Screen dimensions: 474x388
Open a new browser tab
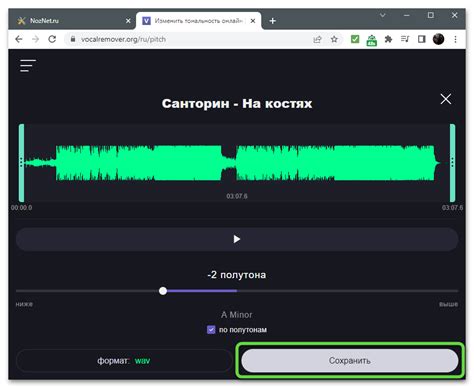(272, 21)
